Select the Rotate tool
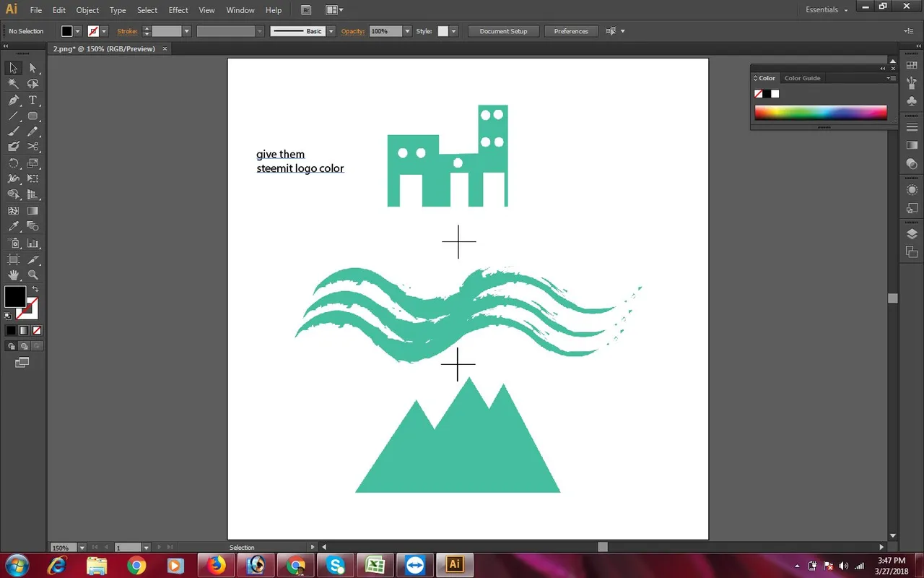Image resolution: width=924 pixels, height=578 pixels. coord(13,163)
